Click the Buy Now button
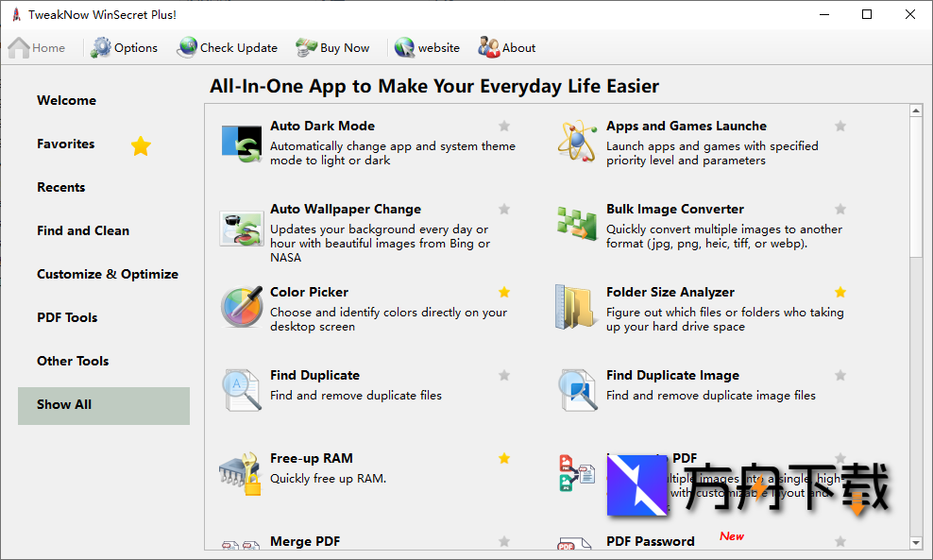 332,47
